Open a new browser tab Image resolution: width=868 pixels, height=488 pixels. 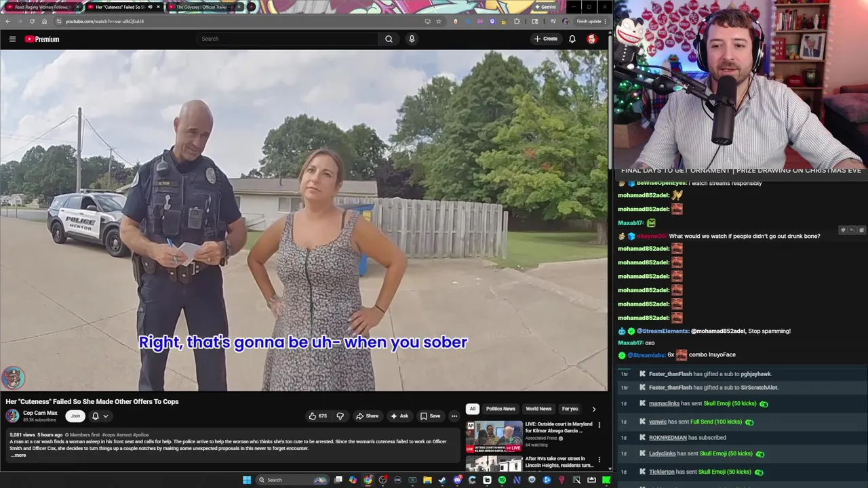click(x=252, y=7)
